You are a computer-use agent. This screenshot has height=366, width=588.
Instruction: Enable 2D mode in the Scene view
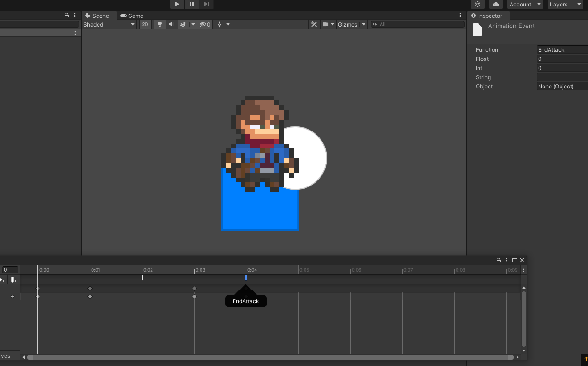(x=145, y=24)
